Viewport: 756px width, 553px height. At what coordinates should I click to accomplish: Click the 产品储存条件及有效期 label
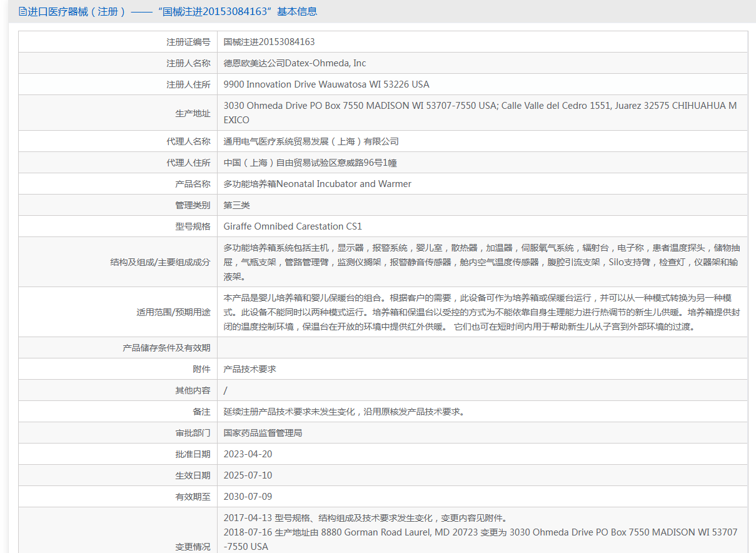166,348
